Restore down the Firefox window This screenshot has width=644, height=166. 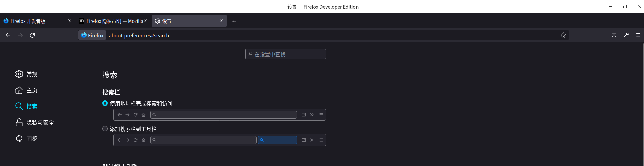pyautogui.click(x=625, y=7)
